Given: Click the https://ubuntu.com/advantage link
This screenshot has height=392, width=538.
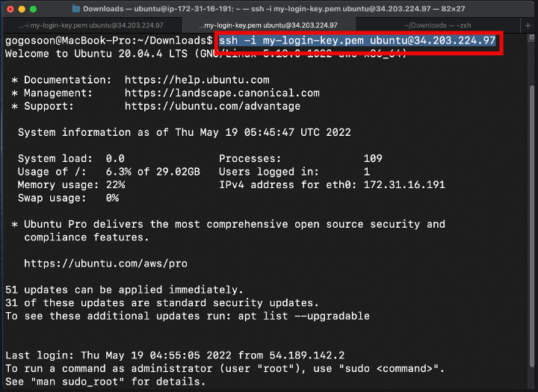Looking at the screenshot, I should click(212, 106).
